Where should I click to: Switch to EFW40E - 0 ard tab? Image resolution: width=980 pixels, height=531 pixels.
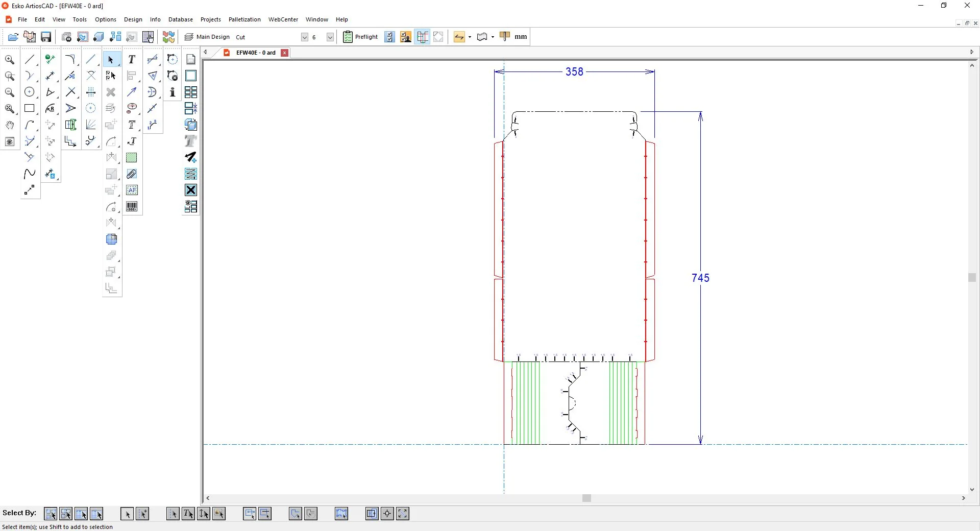[256, 53]
